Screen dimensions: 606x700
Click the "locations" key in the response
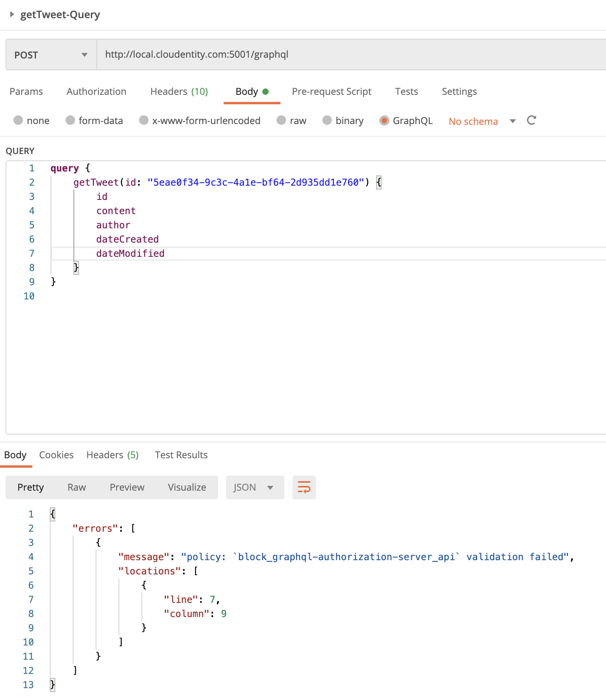pyautogui.click(x=150, y=571)
